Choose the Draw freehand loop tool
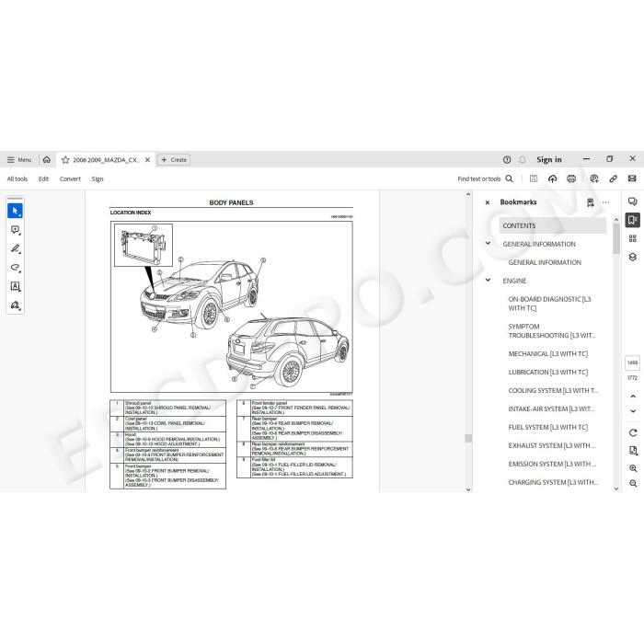Screen dimensions: 644x644 point(16,268)
